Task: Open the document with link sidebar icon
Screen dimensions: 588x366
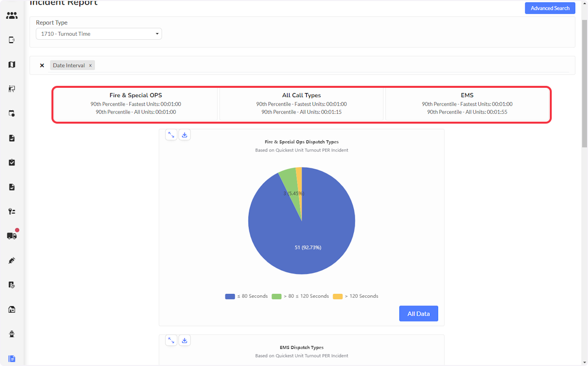Action: click(12, 285)
